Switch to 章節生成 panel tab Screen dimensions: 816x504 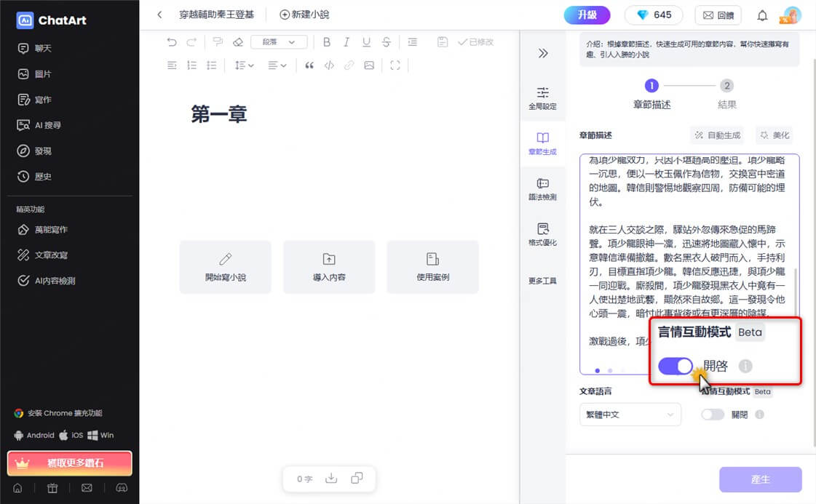click(543, 143)
